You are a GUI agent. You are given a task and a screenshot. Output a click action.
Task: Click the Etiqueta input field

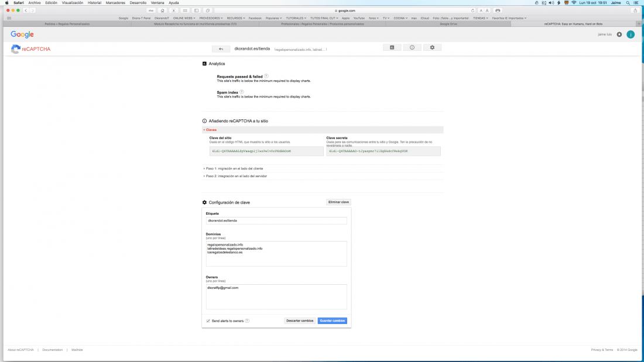pos(276,221)
